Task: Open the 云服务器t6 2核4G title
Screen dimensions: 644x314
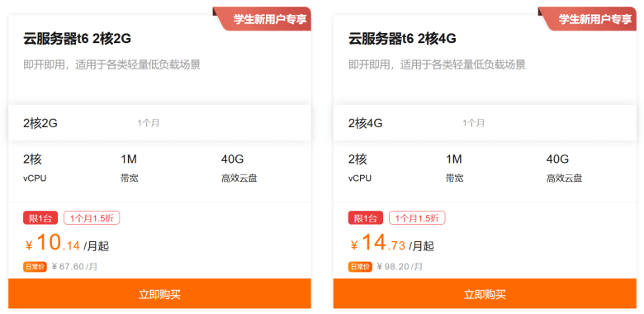Action: click(x=402, y=39)
